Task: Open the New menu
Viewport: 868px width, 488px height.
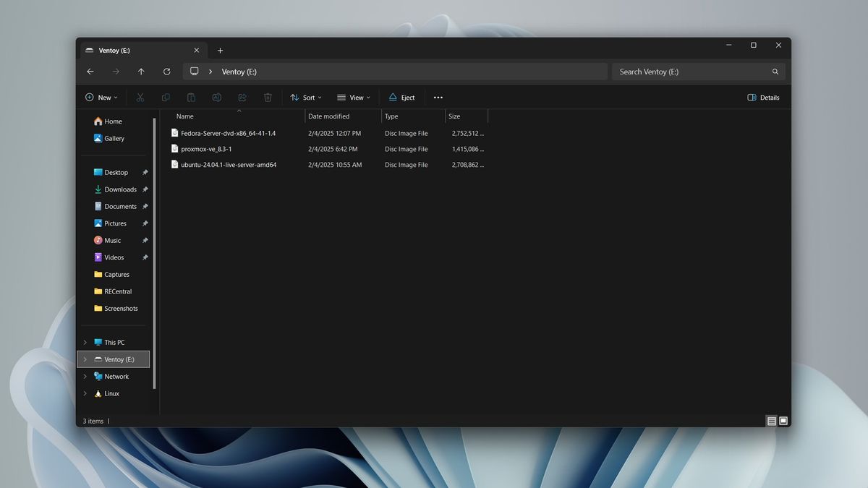Action: click(101, 97)
